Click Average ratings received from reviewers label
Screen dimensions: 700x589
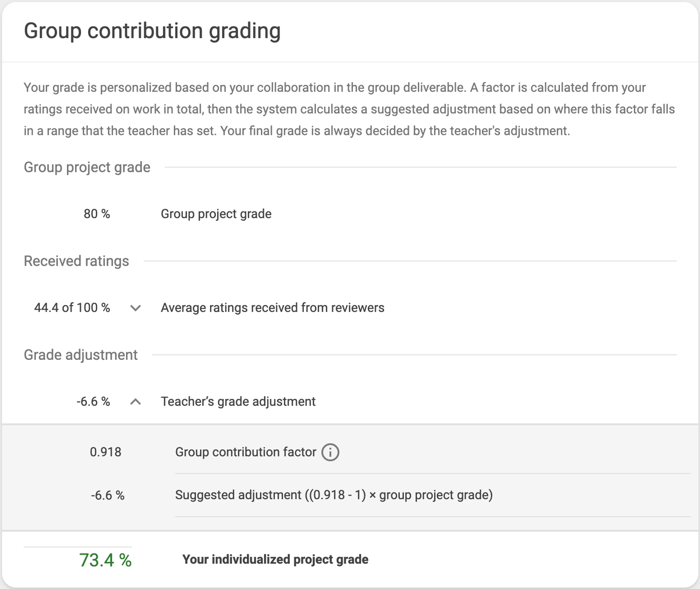click(272, 308)
